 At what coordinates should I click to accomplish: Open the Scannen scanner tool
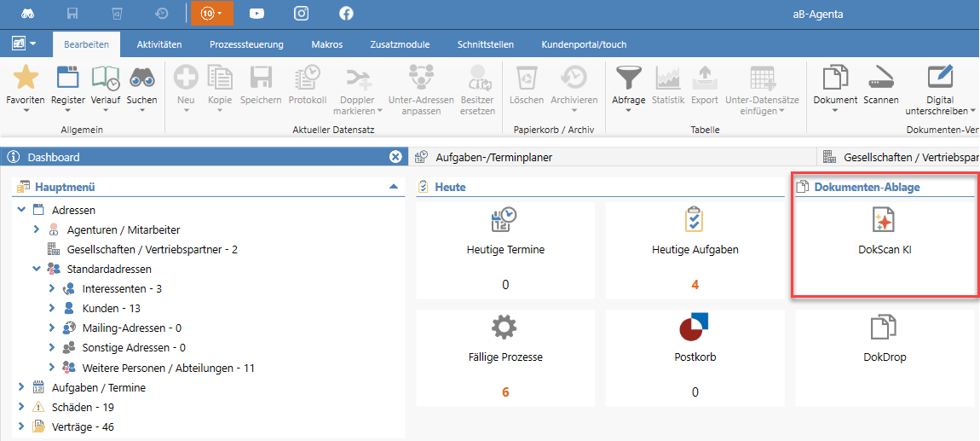[x=880, y=79]
